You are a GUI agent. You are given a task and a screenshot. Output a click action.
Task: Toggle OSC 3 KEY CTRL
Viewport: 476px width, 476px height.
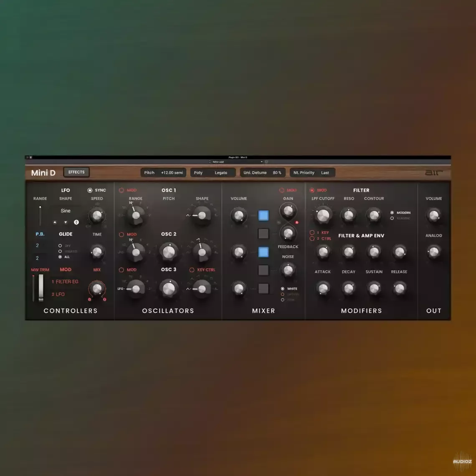coord(192,270)
